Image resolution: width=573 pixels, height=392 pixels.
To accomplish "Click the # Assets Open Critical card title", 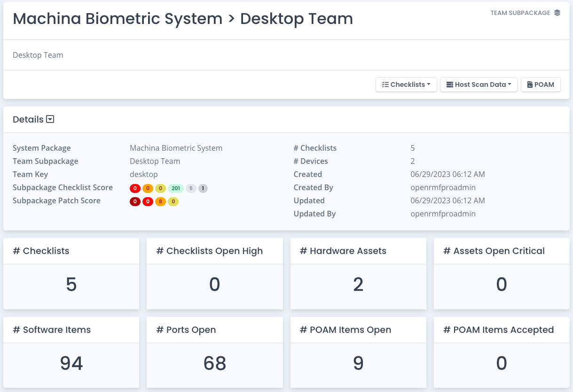I will click(x=494, y=251).
